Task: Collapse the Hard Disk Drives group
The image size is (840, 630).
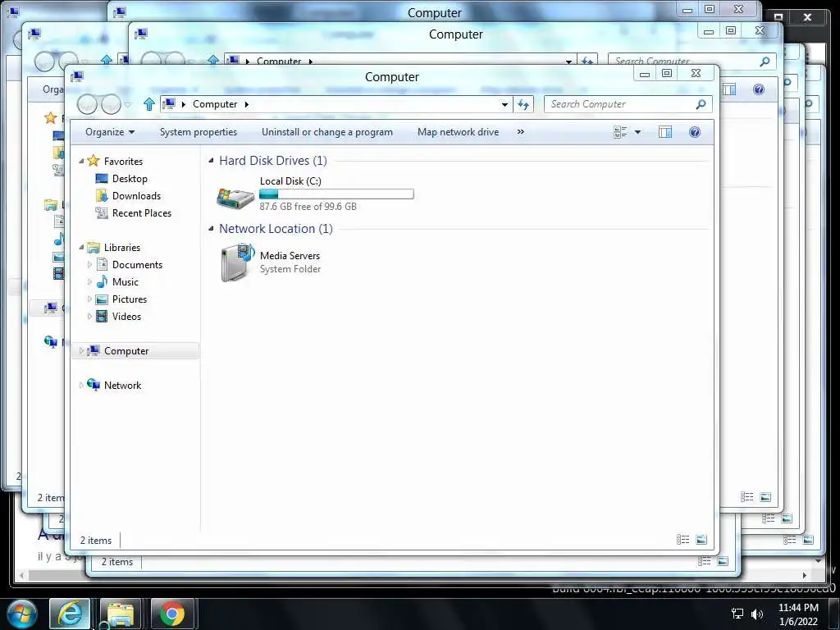Action: pyautogui.click(x=211, y=160)
